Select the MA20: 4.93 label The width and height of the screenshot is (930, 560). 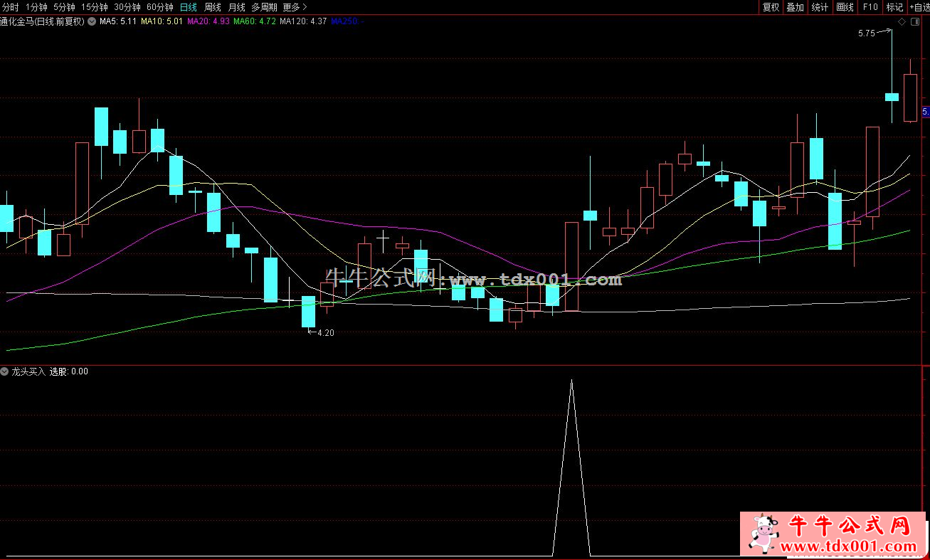point(208,21)
